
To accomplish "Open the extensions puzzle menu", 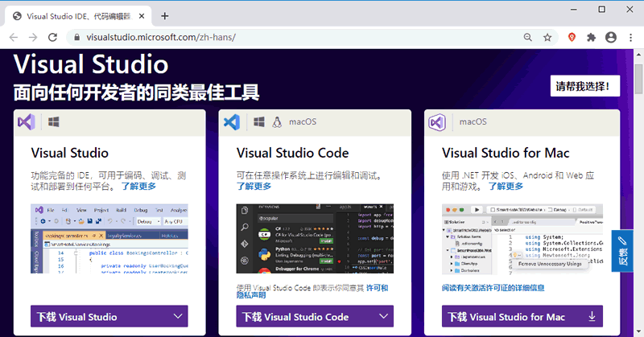I will tap(591, 37).
